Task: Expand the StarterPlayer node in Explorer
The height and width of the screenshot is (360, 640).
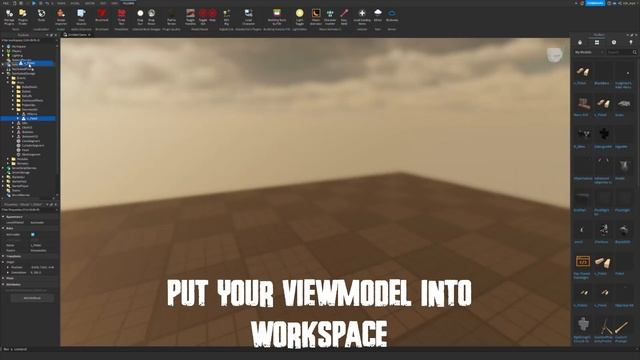Action: (x=3, y=186)
